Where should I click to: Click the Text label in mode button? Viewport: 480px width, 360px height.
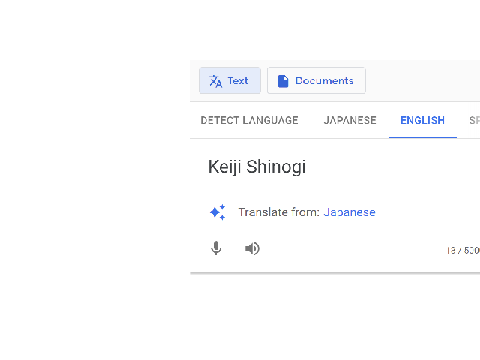coord(238,81)
